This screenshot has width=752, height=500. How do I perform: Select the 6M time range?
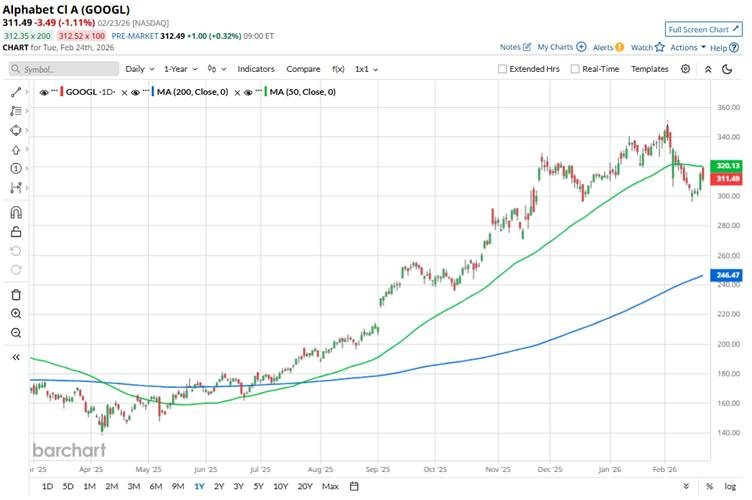tap(155, 487)
